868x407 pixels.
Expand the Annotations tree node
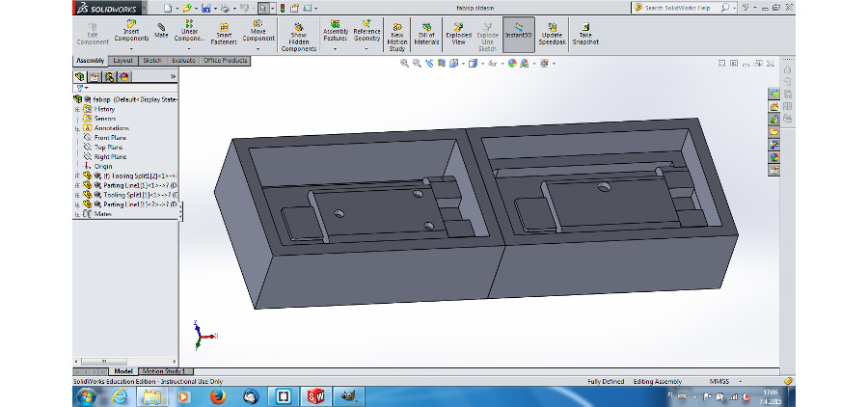tap(77, 128)
